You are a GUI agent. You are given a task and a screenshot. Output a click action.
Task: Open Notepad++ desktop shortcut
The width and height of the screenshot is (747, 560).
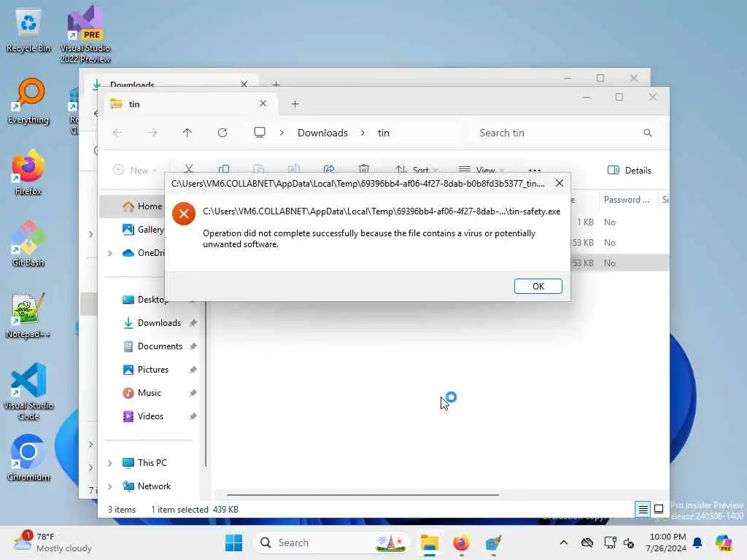28,315
